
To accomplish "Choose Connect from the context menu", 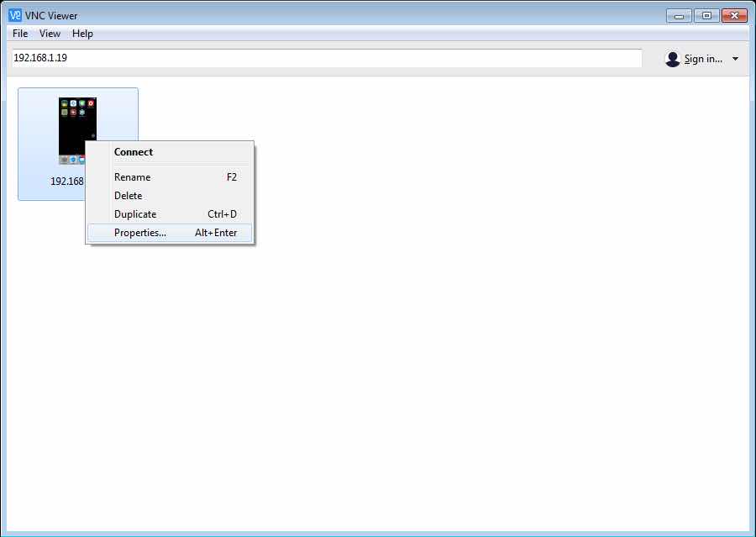I will pyautogui.click(x=170, y=152).
